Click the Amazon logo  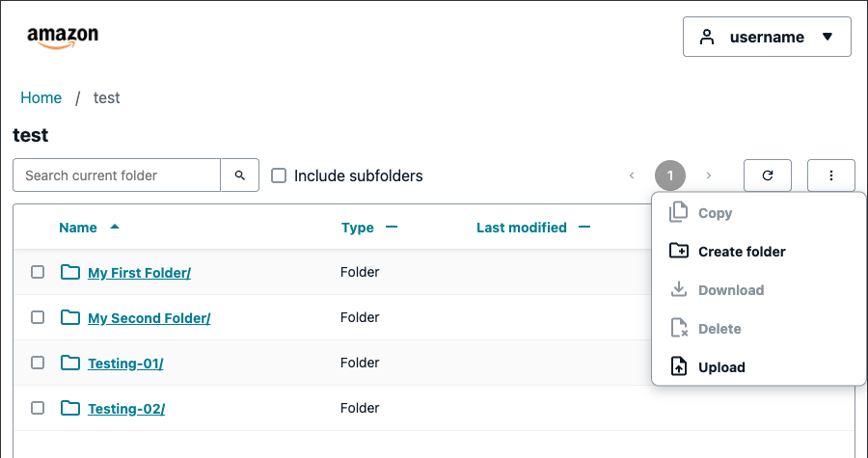[63, 38]
